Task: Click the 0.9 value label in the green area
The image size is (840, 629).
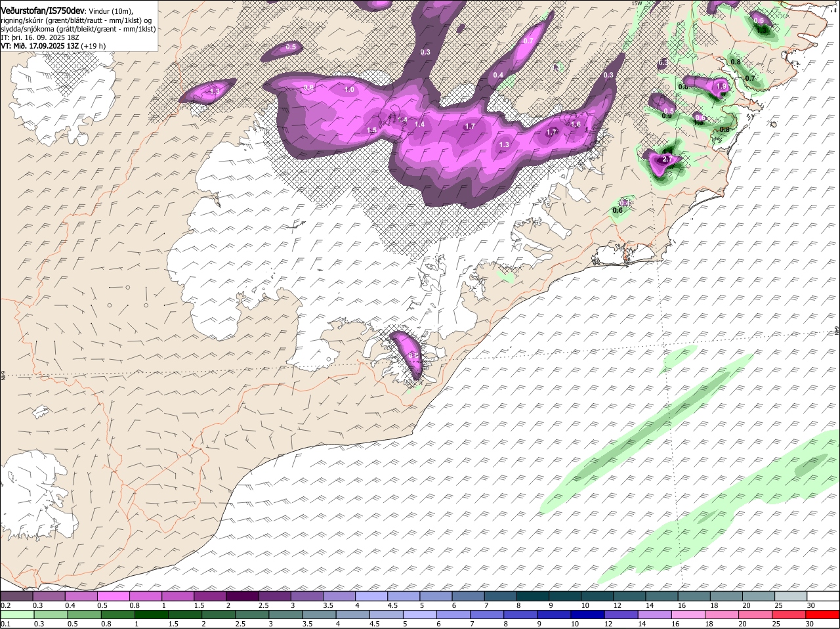Action: (667, 116)
